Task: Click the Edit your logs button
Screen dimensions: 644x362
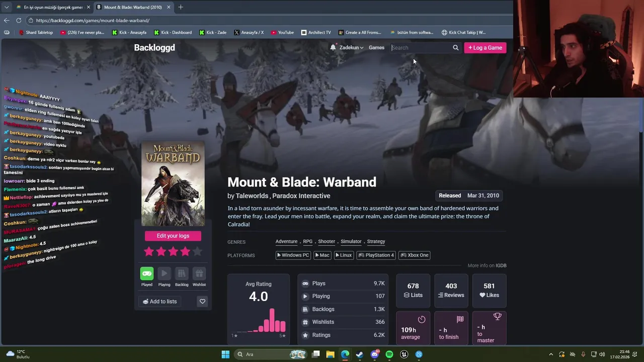Action: tap(173, 236)
